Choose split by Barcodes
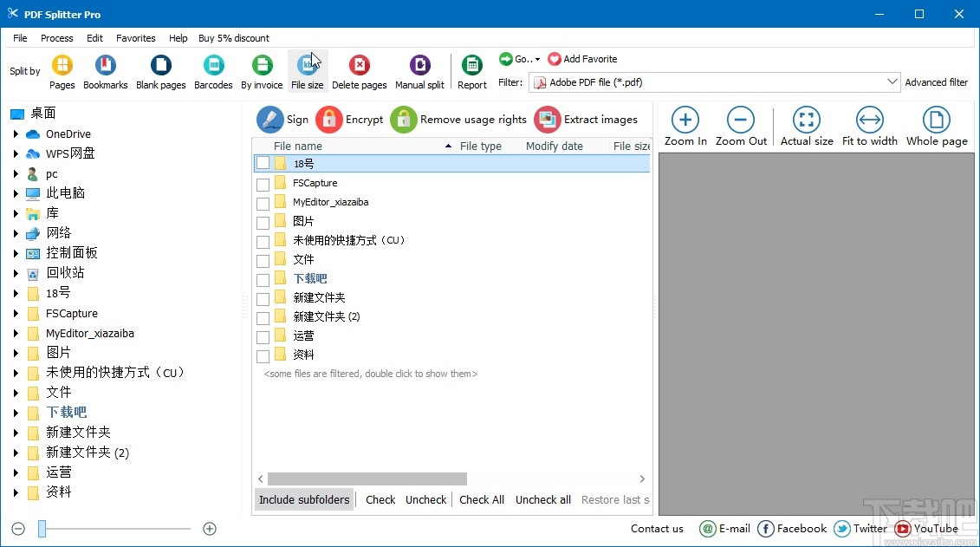The width and height of the screenshot is (980, 547). coord(213,73)
